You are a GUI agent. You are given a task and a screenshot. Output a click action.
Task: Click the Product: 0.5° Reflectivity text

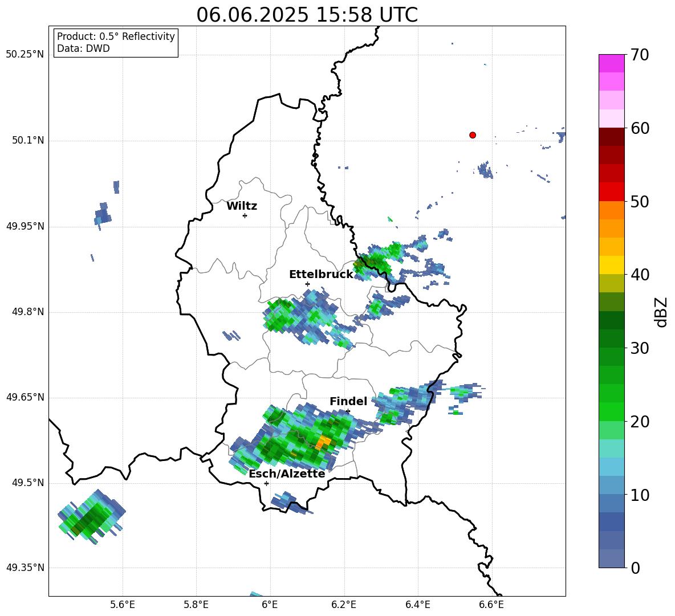click(116, 36)
